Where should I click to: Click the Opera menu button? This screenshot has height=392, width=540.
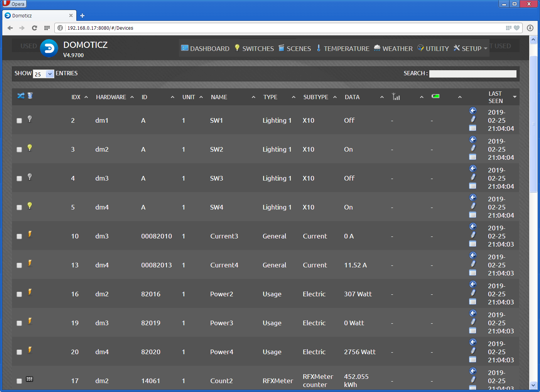pyautogui.click(x=13, y=4)
